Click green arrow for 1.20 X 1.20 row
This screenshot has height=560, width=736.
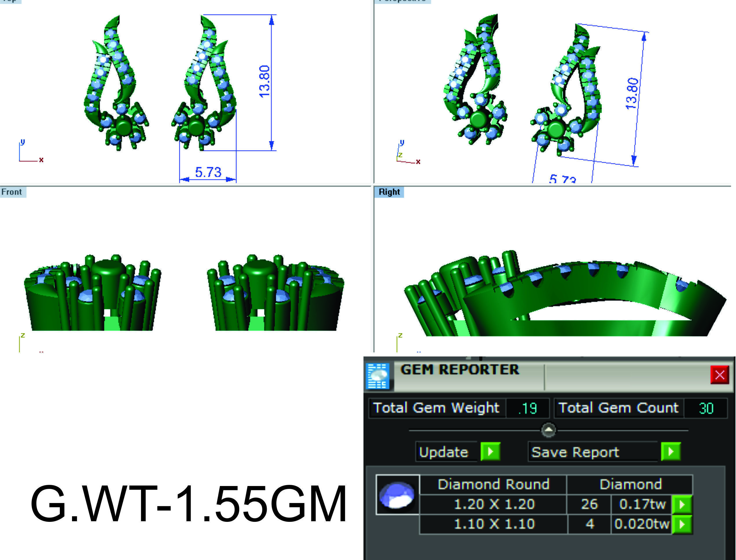pos(682,505)
